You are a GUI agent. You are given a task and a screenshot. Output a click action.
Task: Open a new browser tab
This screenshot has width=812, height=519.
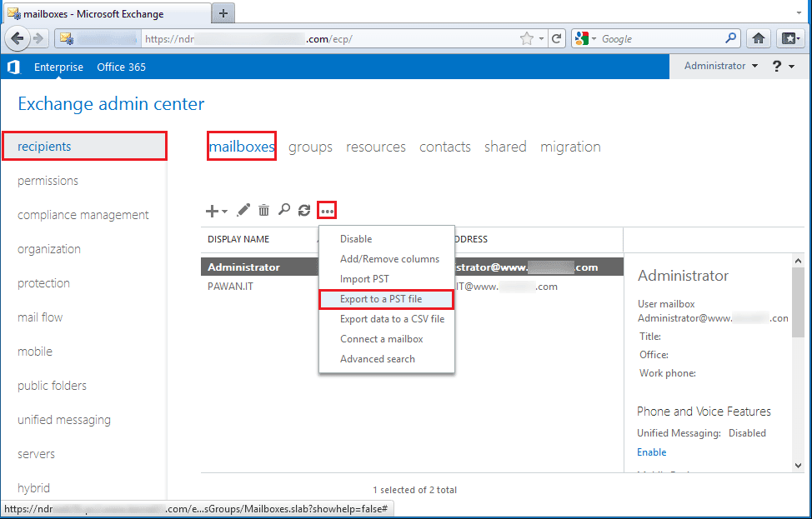pyautogui.click(x=223, y=13)
